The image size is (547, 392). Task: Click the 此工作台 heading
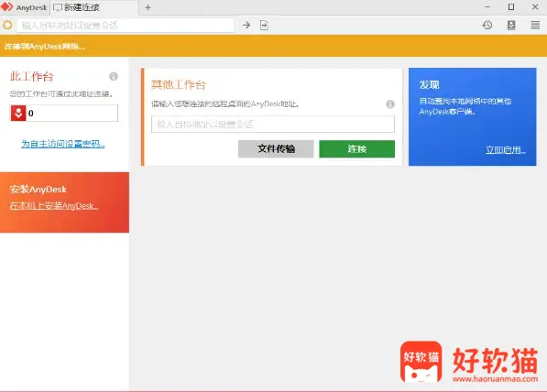pos(32,76)
